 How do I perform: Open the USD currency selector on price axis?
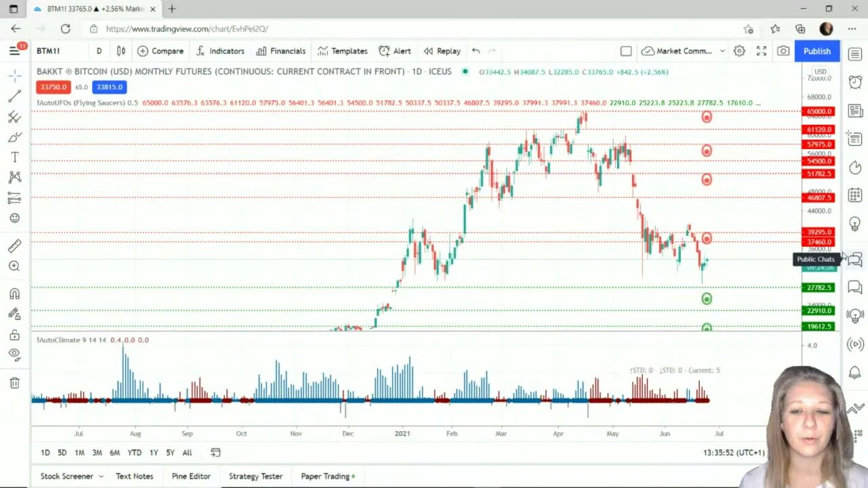coord(821,71)
